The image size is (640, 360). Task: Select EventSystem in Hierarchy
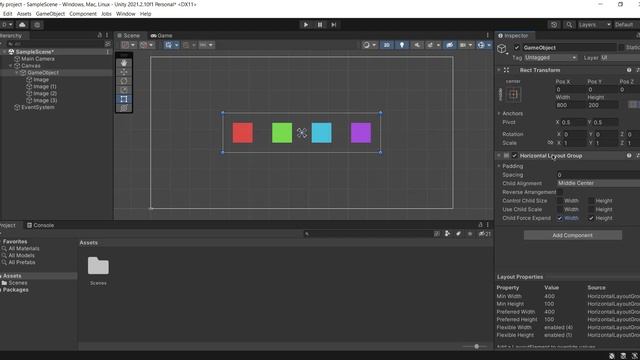(x=38, y=107)
